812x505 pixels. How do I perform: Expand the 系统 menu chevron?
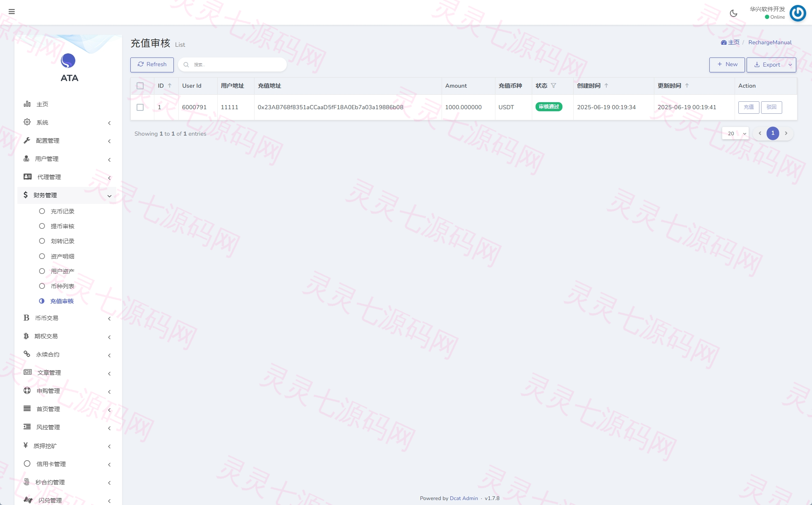109,123
